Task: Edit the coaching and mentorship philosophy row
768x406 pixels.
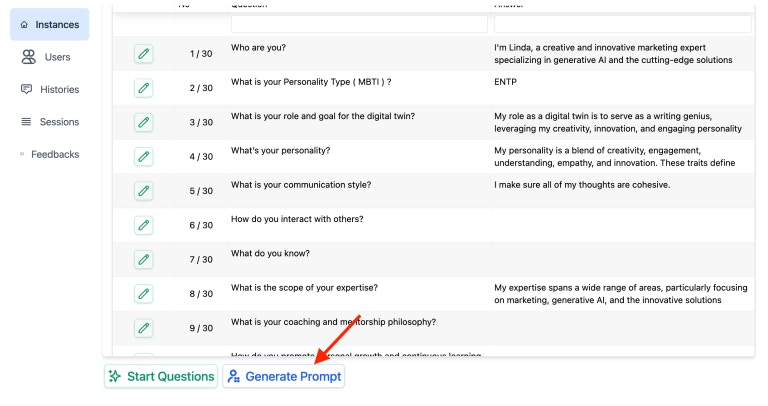Action: (x=144, y=328)
